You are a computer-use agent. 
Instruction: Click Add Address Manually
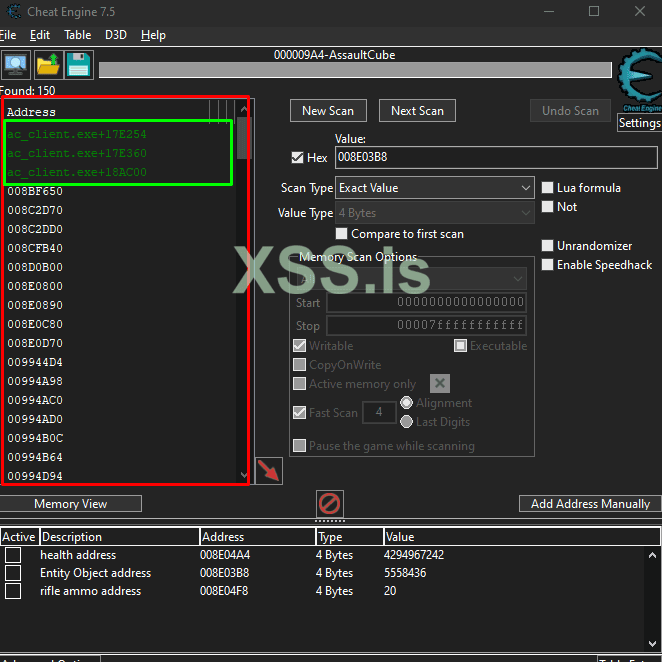pos(590,504)
